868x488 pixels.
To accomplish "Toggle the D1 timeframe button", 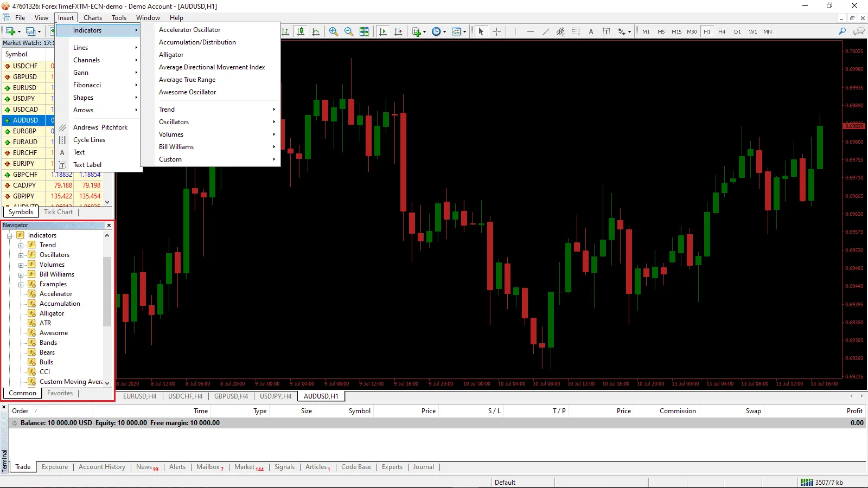I will coord(737,31).
